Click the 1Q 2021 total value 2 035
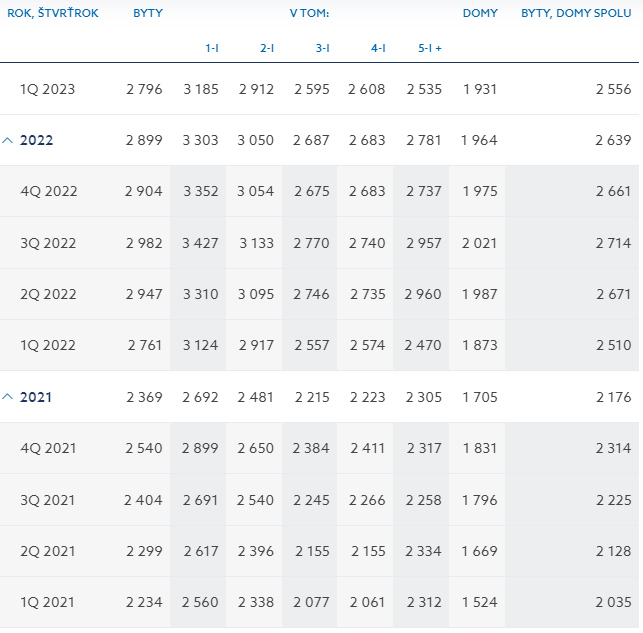 613,603
